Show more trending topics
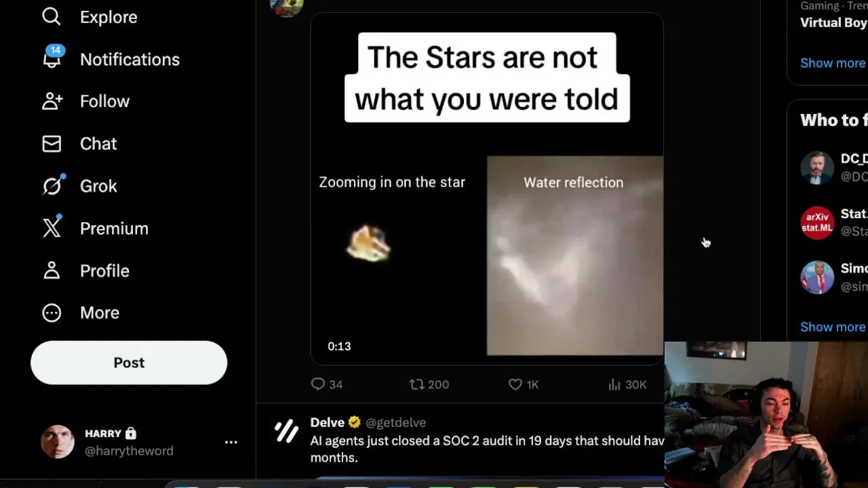The image size is (868, 488). tap(833, 63)
